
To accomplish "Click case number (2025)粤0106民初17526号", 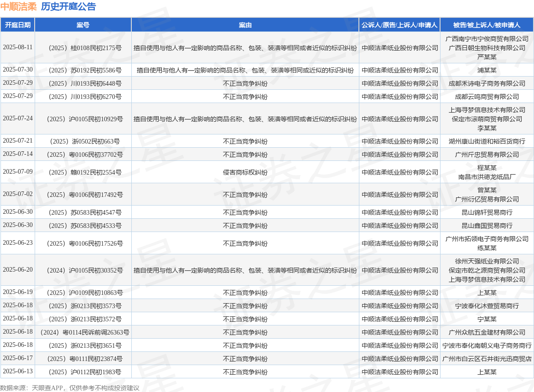I will click(x=83, y=243).
